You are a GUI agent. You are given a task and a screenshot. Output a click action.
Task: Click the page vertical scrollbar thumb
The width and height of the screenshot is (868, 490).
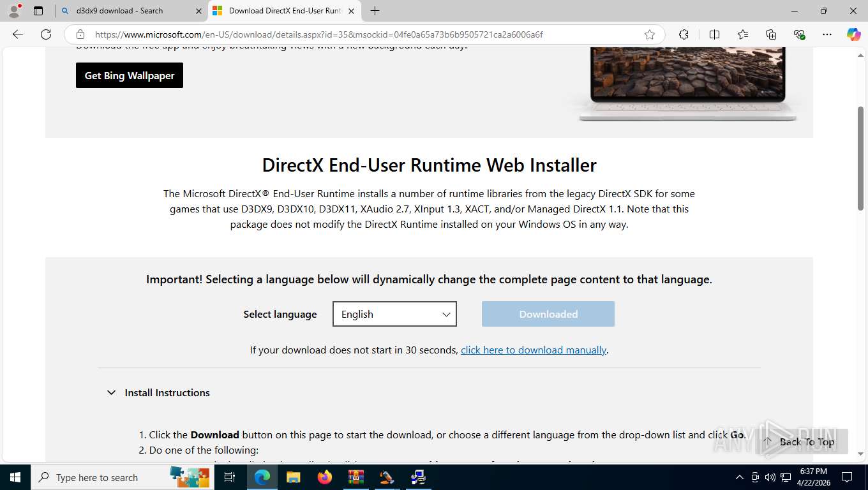pos(860,158)
